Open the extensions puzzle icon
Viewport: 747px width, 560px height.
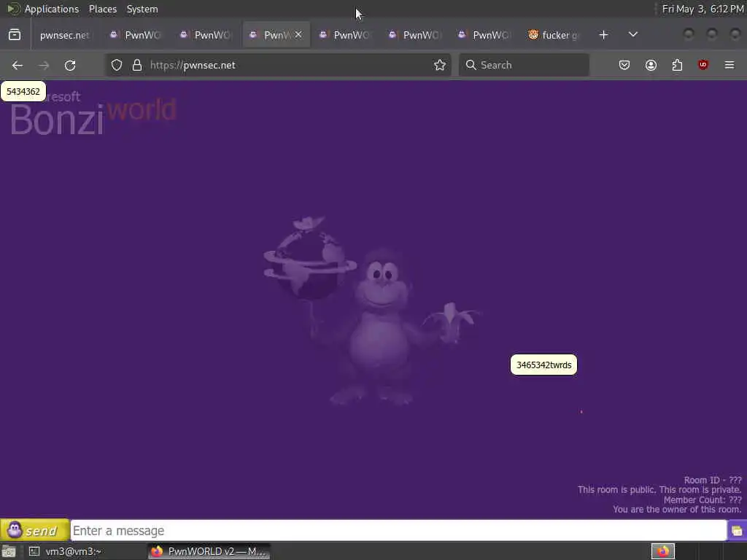677,65
